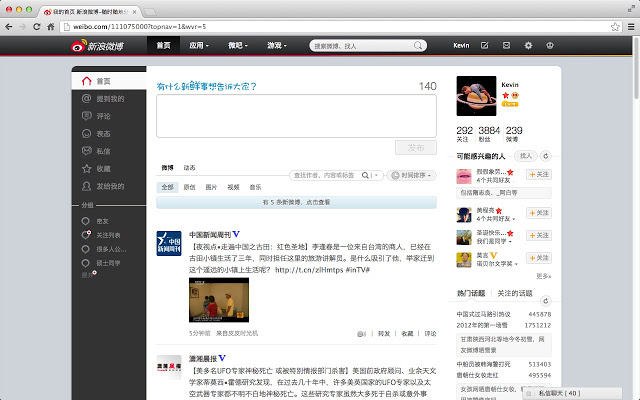Viewport: 640px width, 400px height.
Task: Open Kevin's profile link in the top bar
Action: click(461, 45)
